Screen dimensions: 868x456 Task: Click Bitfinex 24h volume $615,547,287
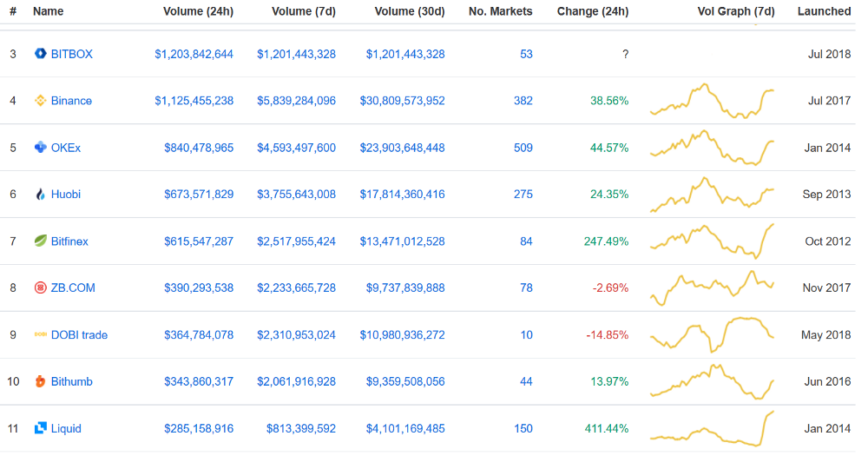[198, 241]
